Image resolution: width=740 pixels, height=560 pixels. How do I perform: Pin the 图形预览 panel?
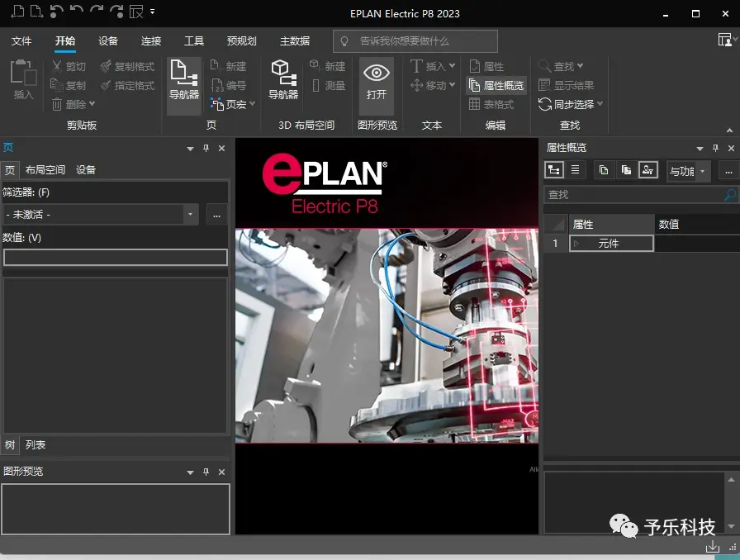pyautogui.click(x=206, y=472)
